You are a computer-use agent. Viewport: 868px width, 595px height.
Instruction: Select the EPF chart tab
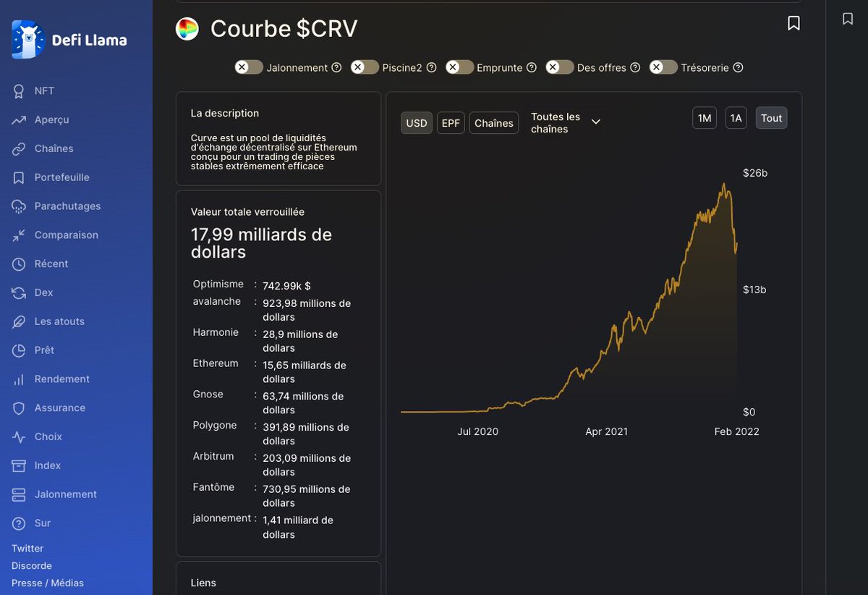click(451, 123)
